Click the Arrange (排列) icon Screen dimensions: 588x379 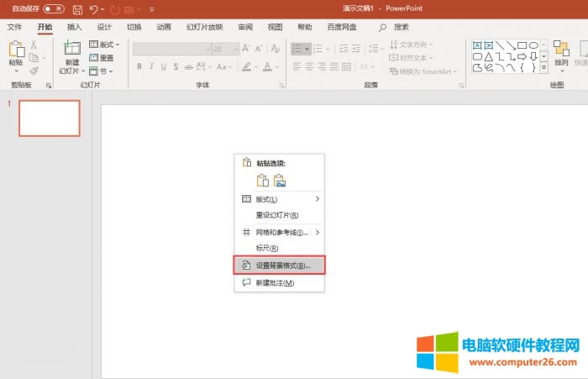point(561,50)
